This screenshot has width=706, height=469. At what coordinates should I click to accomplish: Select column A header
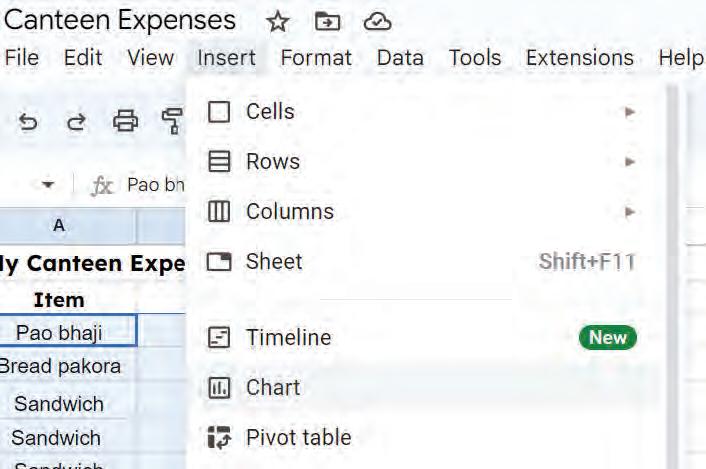point(59,225)
